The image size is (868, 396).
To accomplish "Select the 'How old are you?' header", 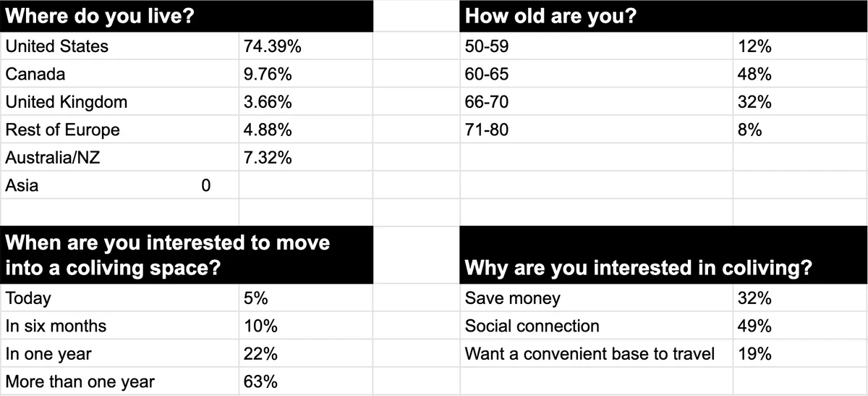I will 663,16.
